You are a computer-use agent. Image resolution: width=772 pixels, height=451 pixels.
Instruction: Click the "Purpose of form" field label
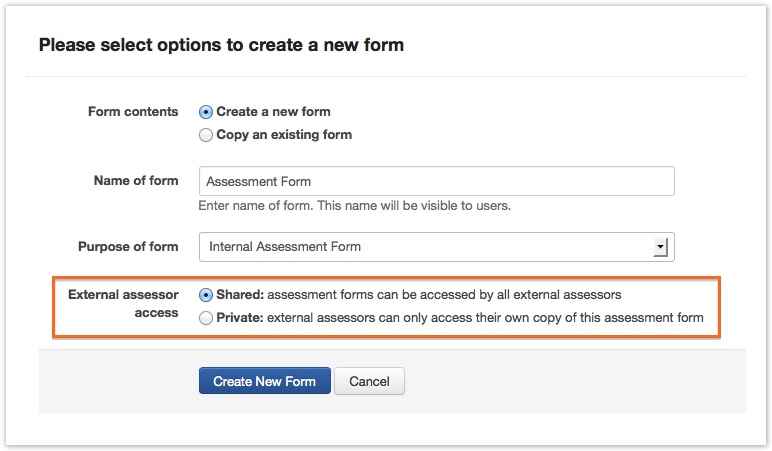coord(128,246)
